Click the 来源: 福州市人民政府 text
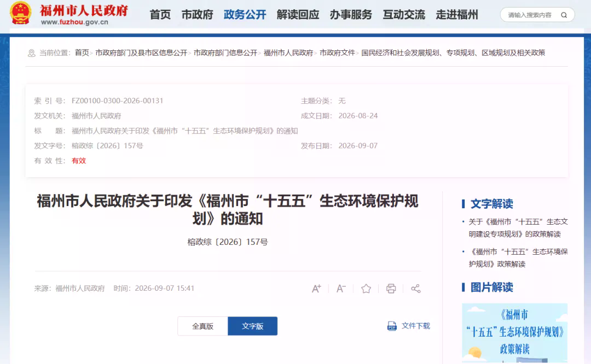This screenshot has height=364, width=591. [69, 289]
